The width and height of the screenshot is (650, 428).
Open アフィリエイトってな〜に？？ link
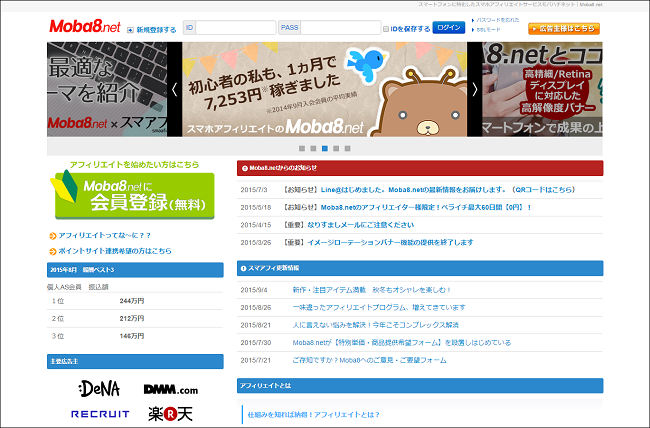coord(105,236)
